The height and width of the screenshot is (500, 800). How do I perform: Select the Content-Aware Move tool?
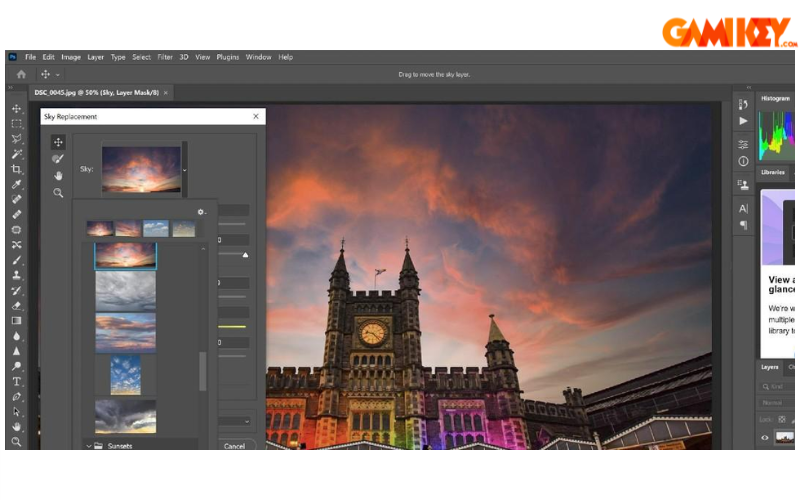16,245
